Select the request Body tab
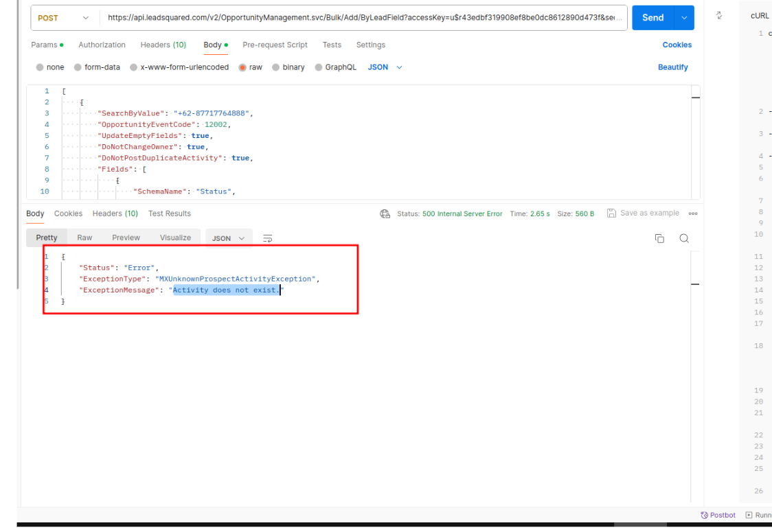The height and width of the screenshot is (532, 772). coord(216,45)
